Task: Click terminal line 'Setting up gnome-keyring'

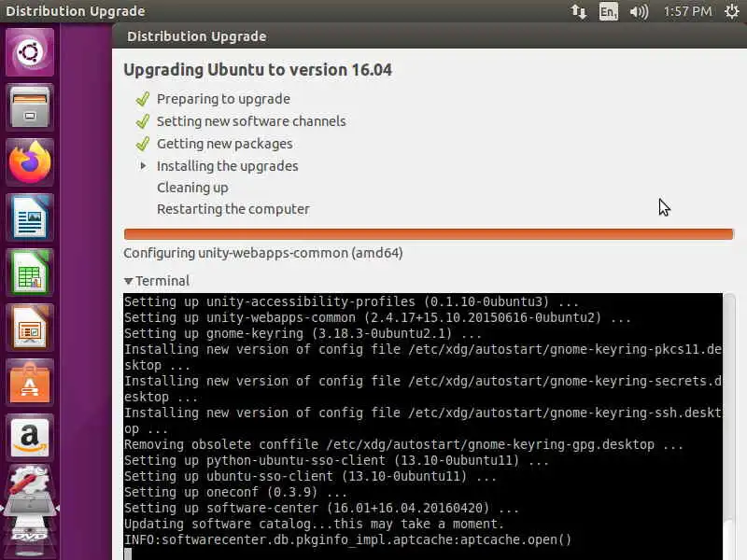Action: pos(303,333)
